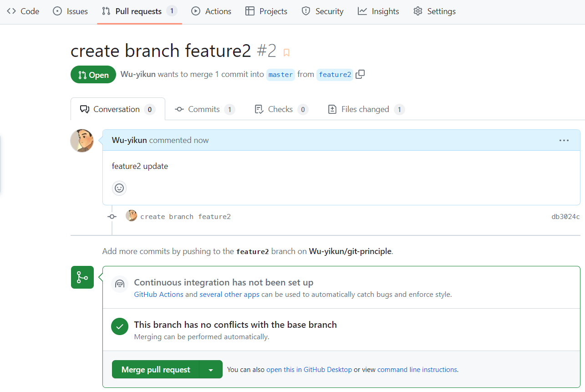Click the Files changed count badge
This screenshot has width=585, height=392.
(x=399, y=109)
